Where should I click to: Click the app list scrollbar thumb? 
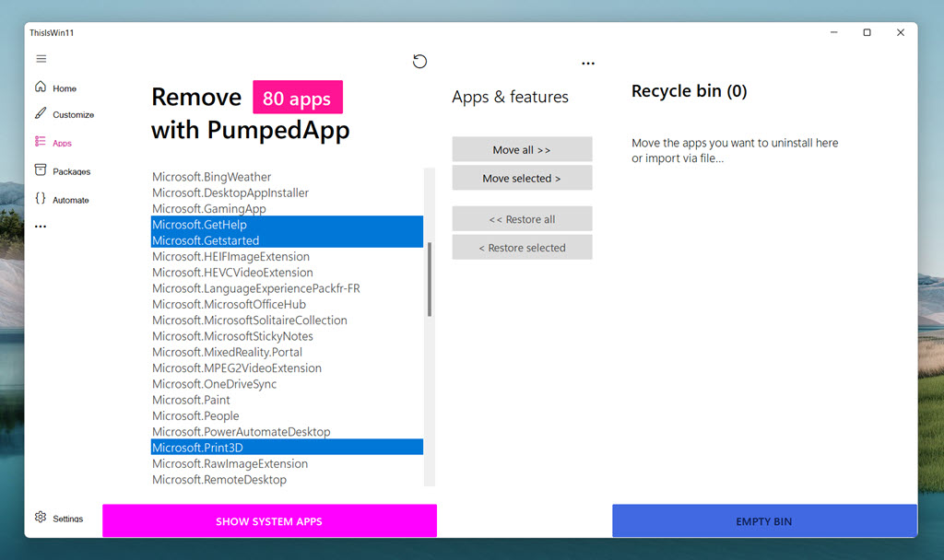coord(430,279)
